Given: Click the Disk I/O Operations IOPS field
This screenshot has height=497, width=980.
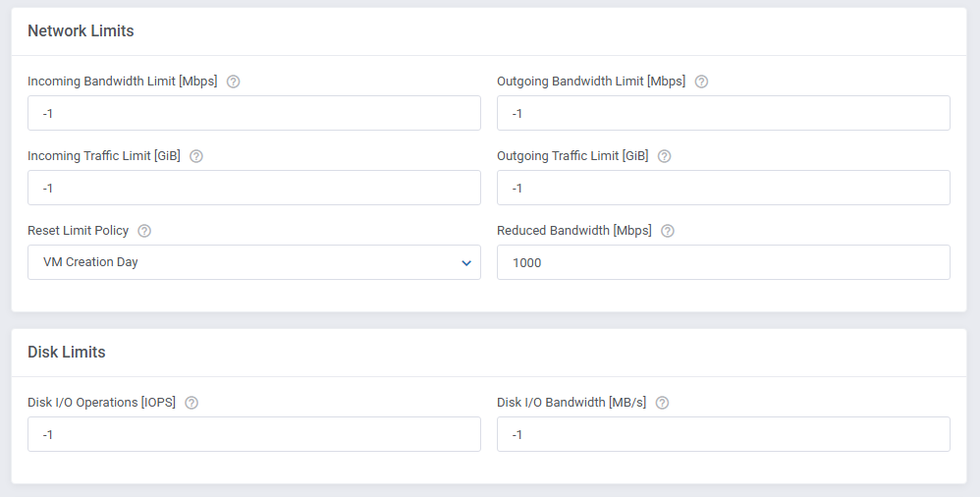Looking at the screenshot, I should click(253, 434).
